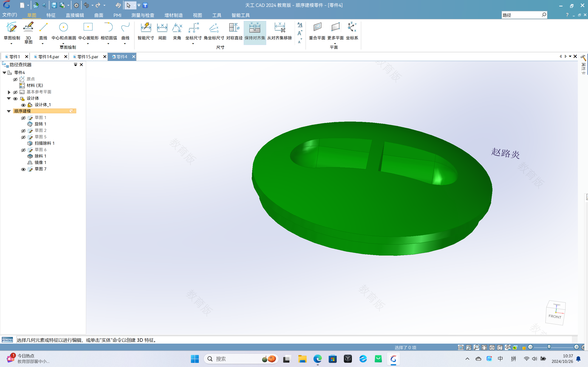Image resolution: width=588 pixels, height=367 pixels.
Task: Click the search field in toolbar
Action: (x=521, y=15)
